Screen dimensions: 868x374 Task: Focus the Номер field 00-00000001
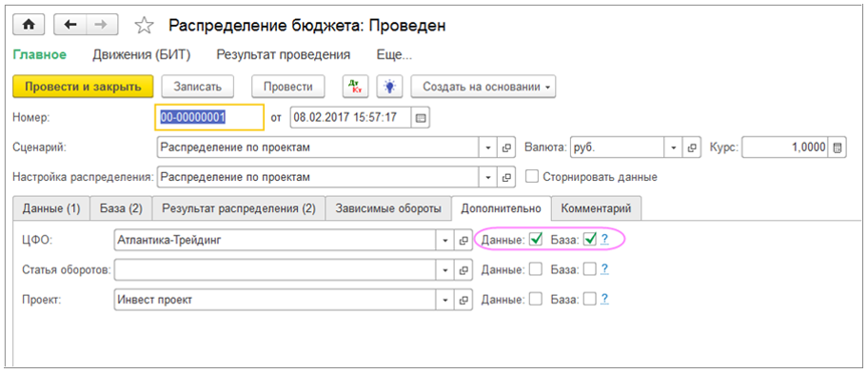[209, 118]
